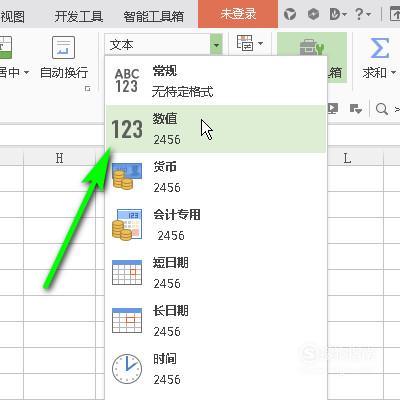Open the alignment group dialog launcher
Image resolution: width=400 pixels, height=400 pixels.
pyautogui.click(x=88, y=89)
